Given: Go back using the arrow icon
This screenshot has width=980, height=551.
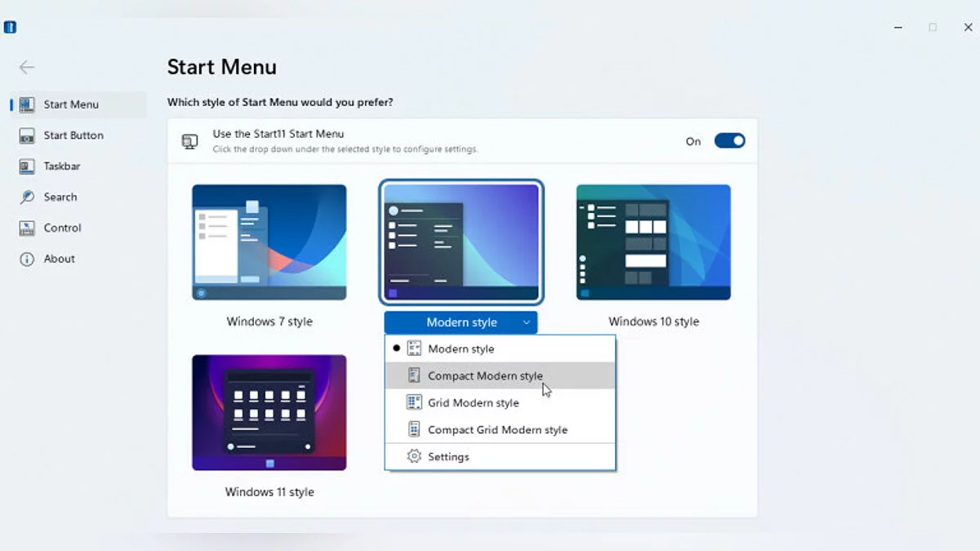Looking at the screenshot, I should point(27,67).
